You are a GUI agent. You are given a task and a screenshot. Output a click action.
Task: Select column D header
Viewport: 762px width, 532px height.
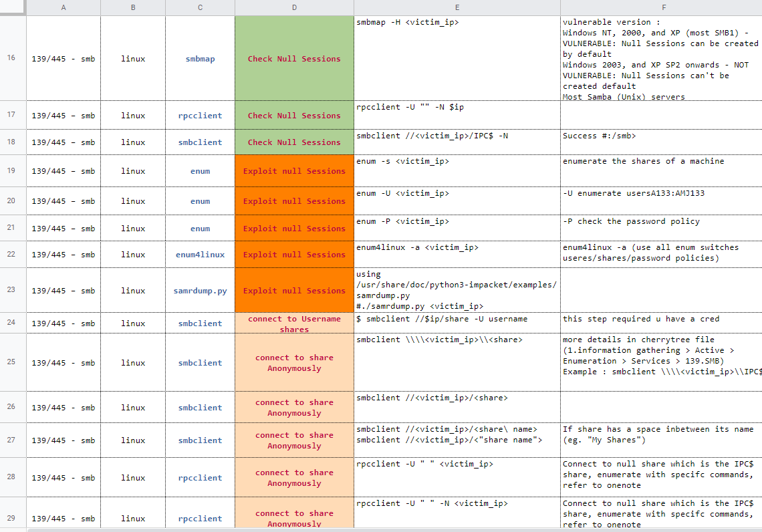294,7
